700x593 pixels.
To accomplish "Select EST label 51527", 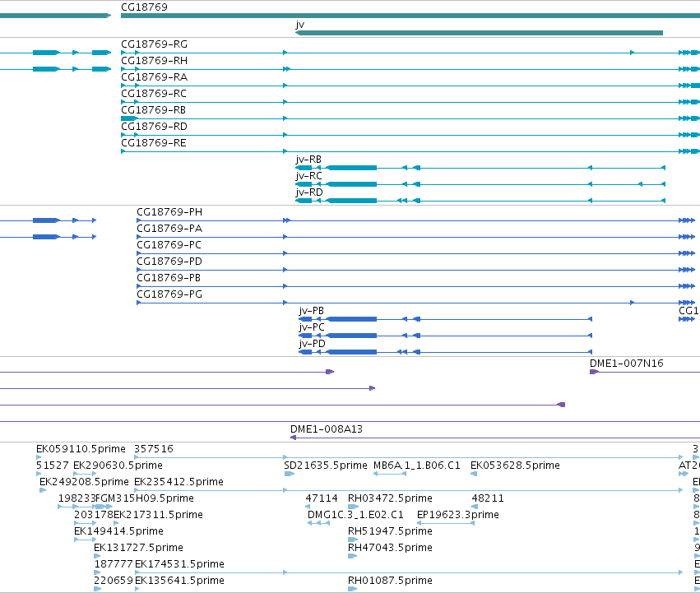I will coord(52,466).
